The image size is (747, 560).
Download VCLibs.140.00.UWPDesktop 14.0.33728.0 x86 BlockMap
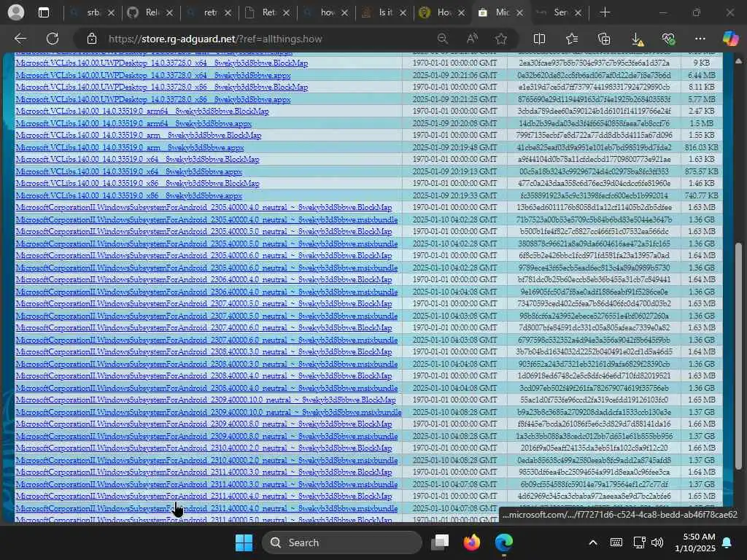pos(161,87)
